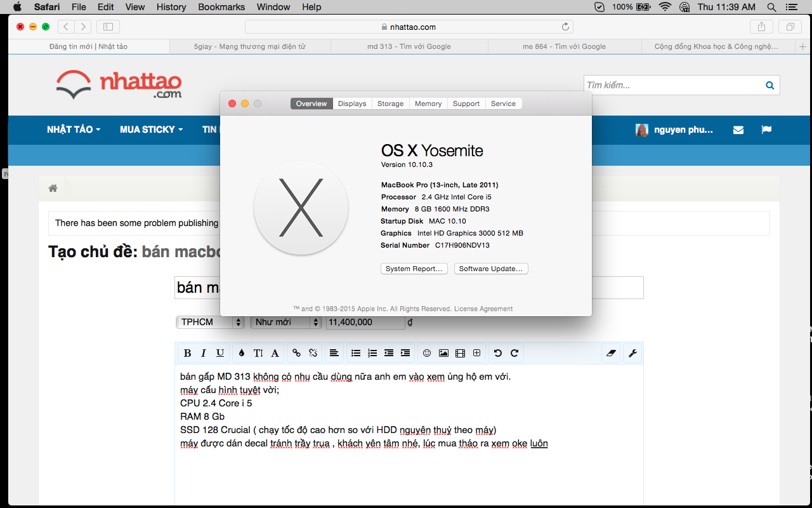The height and width of the screenshot is (508, 812).
Task: Open the TPHCM location dropdown
Action: (x=210, y=322)
